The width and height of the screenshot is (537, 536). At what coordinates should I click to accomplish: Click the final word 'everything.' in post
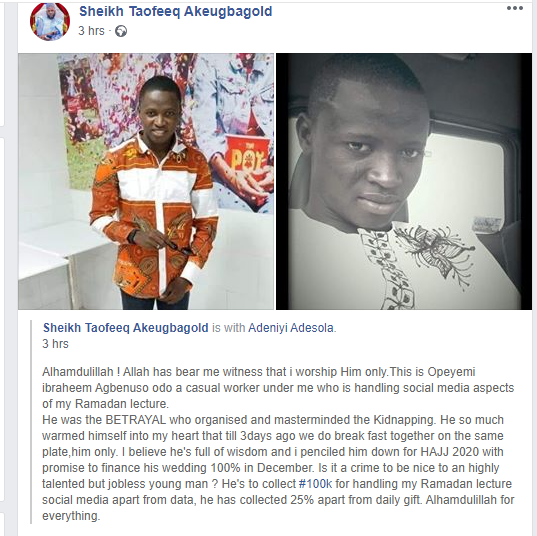[71, 516]
